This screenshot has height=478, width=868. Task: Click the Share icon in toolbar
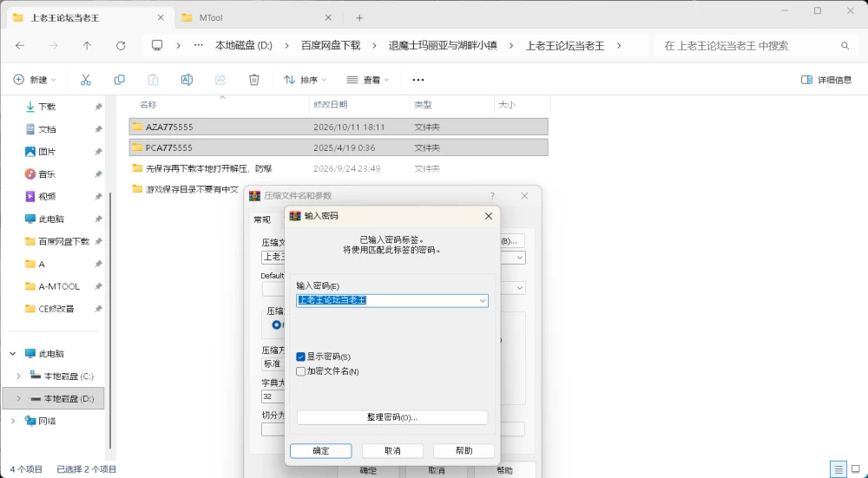(x=220, y=80)
